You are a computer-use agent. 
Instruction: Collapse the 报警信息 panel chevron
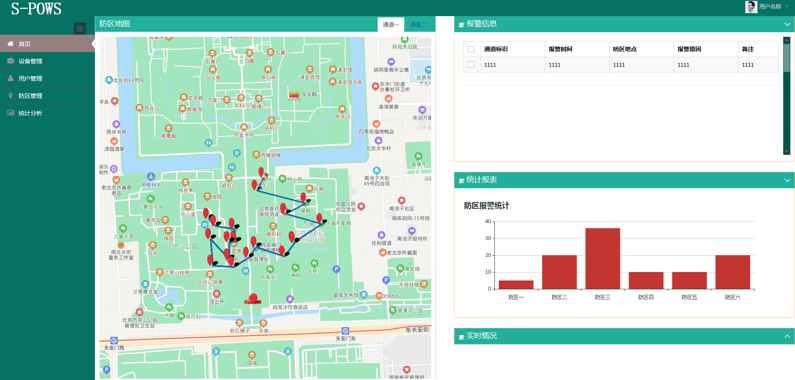(787, 24)
